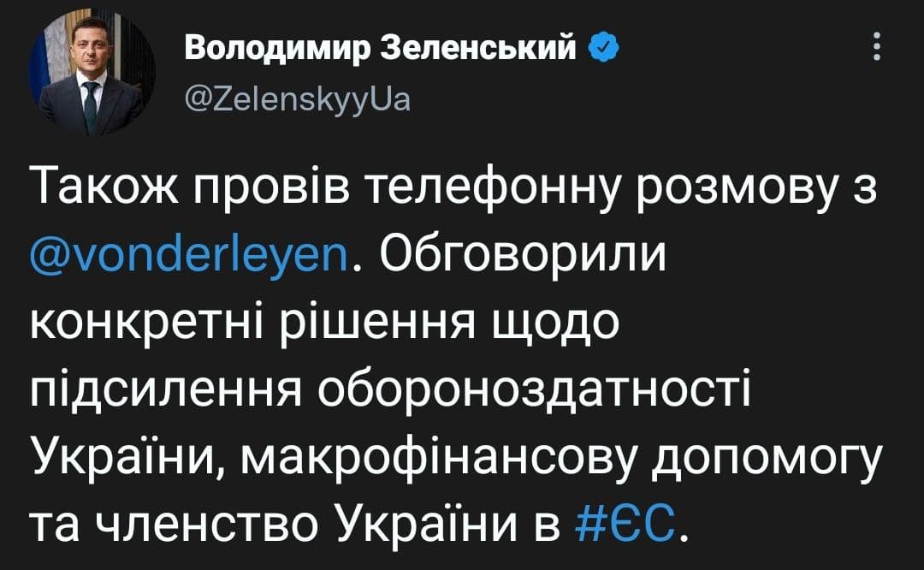Click the tweet text body
This screenshot has height=570, width=924.
(x=428, y=342)
